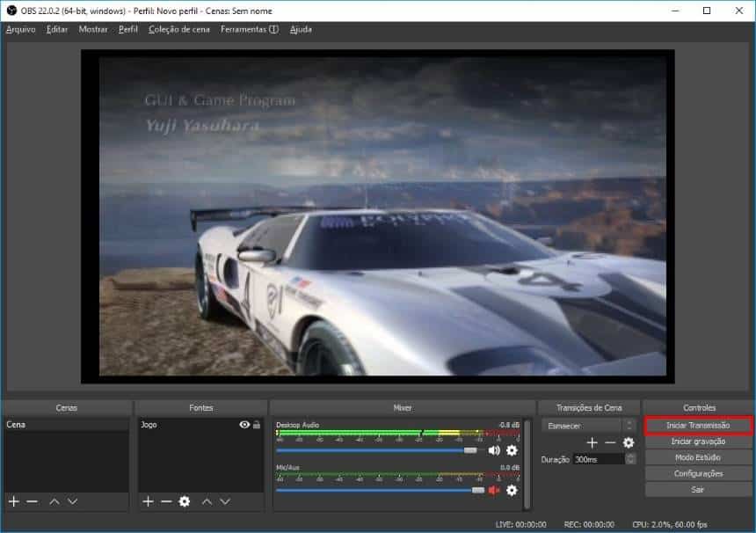756x533 pixels.
Task: Click the Duração 300ms field
Action: tap(600, 459)
